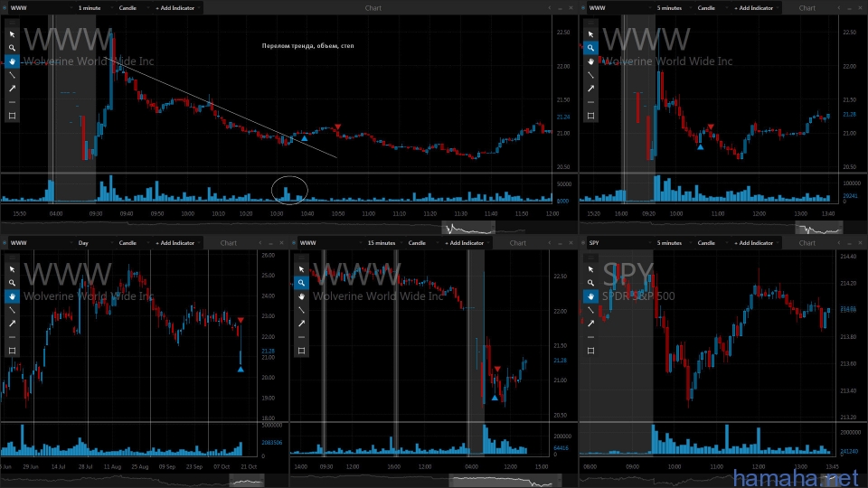Click the navigator range handle under 1 minute chart
Viewport: 868px width, 488px height.
pos(468,228)
